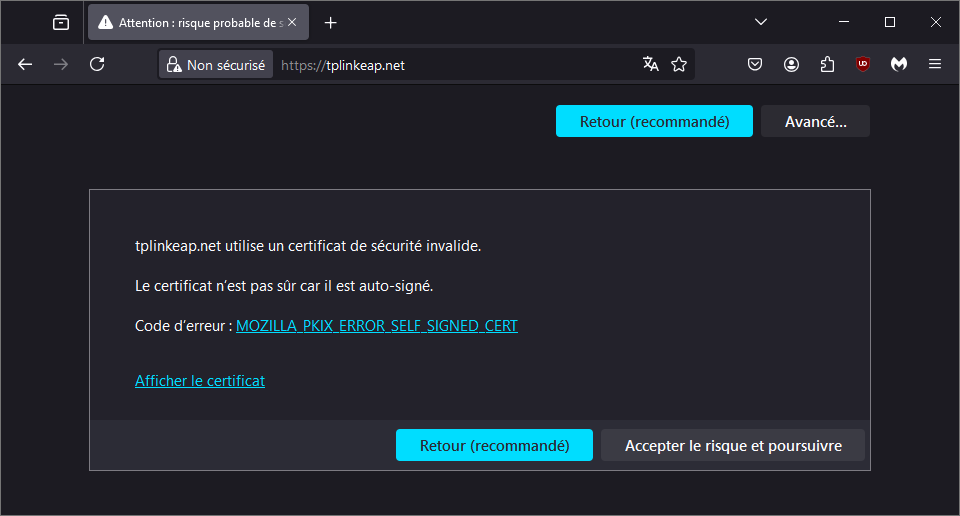Open MOZILLA_PKIX_ERROR_SELF_SIGNED_CERT error code link
The width and height of the screenshot is (960, 516).
(x=377, y=326)
